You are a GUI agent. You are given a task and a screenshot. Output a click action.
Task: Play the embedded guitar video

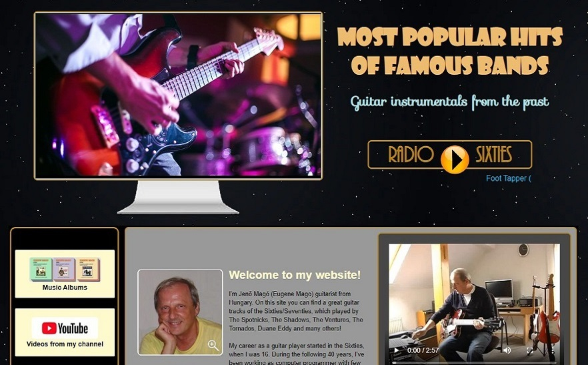tap(396, 351)
